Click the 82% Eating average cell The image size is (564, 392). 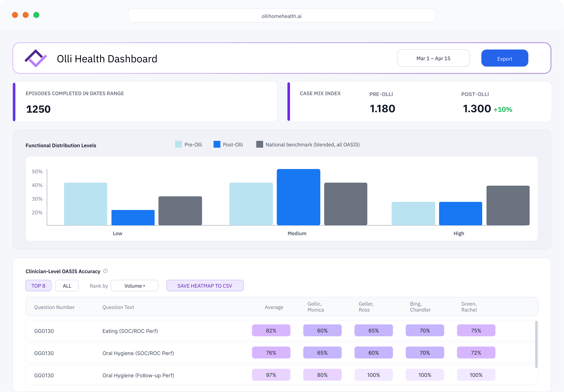click(x=271, y=331)
